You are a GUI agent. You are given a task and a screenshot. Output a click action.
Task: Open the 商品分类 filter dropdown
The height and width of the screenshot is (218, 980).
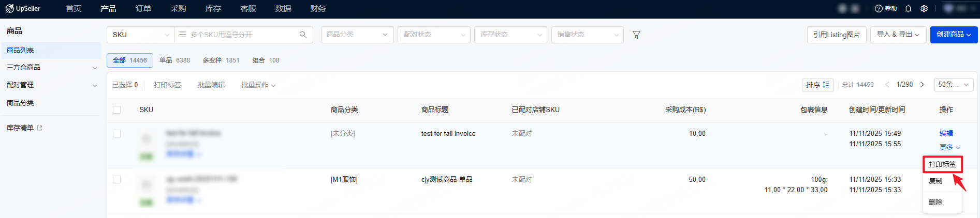[x=357, y=35]
